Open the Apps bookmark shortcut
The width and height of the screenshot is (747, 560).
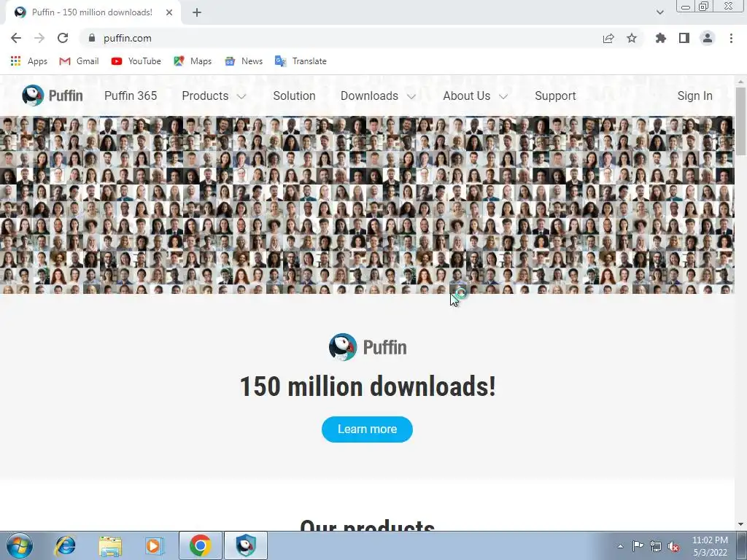[x=29, y=61]
